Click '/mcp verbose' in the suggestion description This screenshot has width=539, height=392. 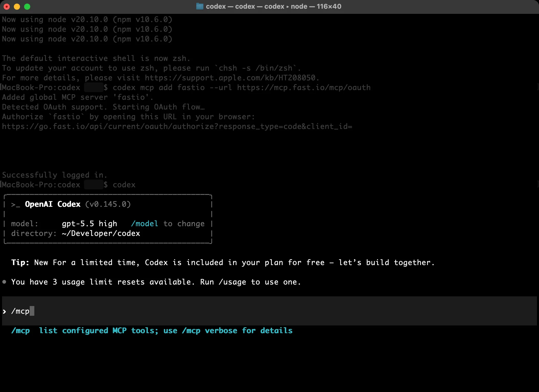pyautogui.click(x=210, y=331)
